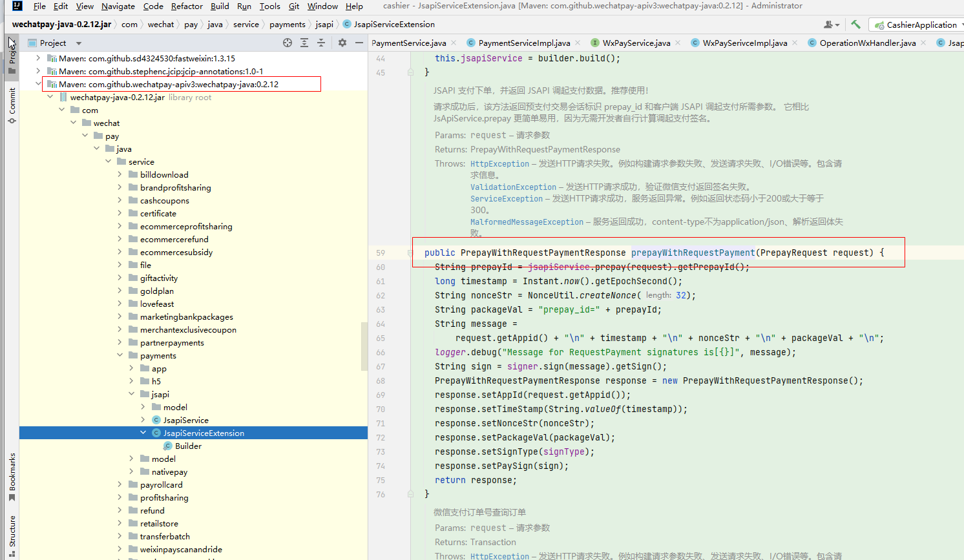The width and height of the screenshot is (964, 560).
Task: Click the IntelliJ IDEA logo icon
Action: [x=17, y=6]
